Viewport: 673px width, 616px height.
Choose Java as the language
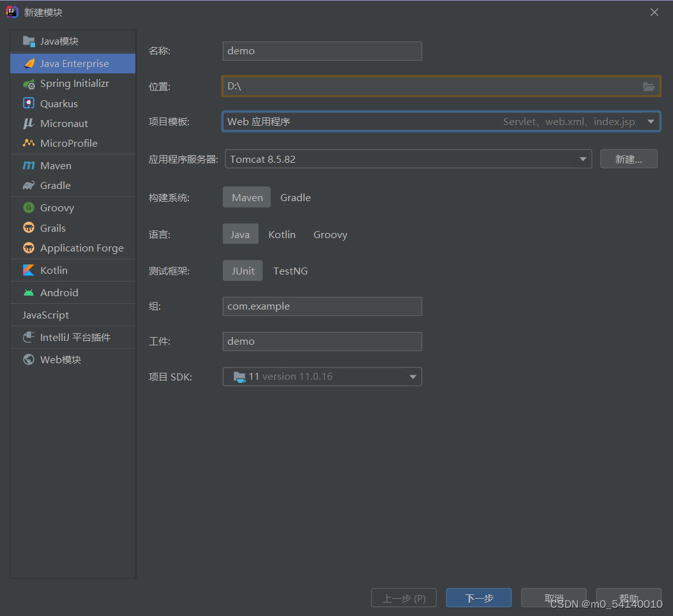240,234
